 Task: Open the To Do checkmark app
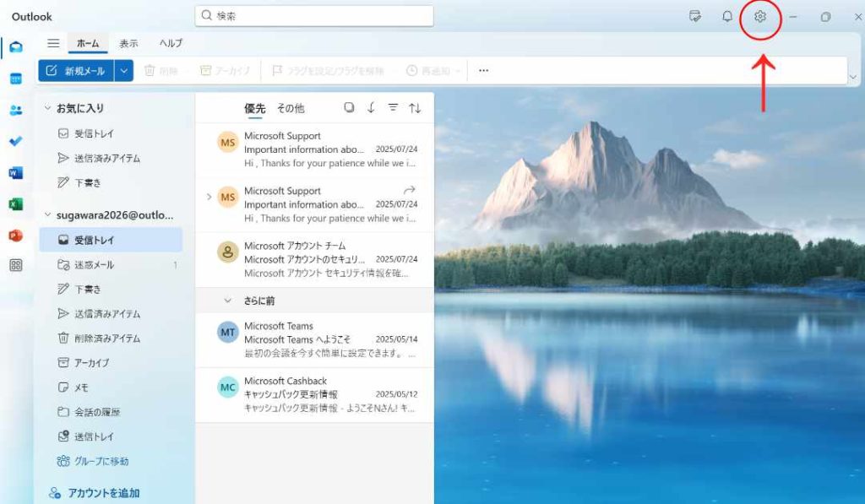tap(15, 141)
